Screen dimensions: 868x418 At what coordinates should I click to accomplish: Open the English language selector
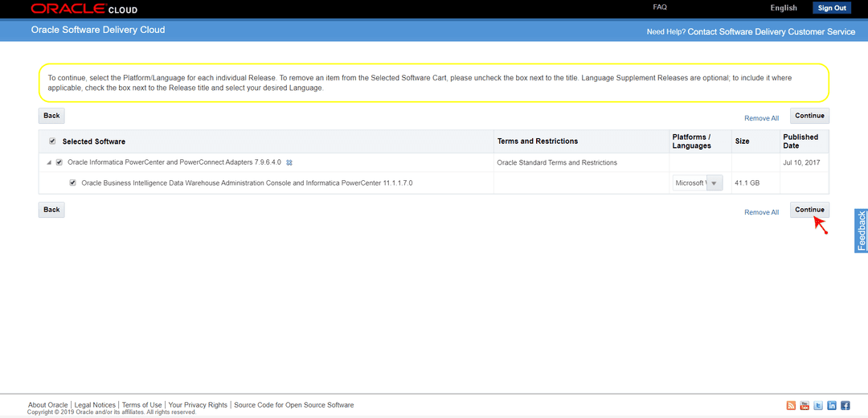pos(784,8)
